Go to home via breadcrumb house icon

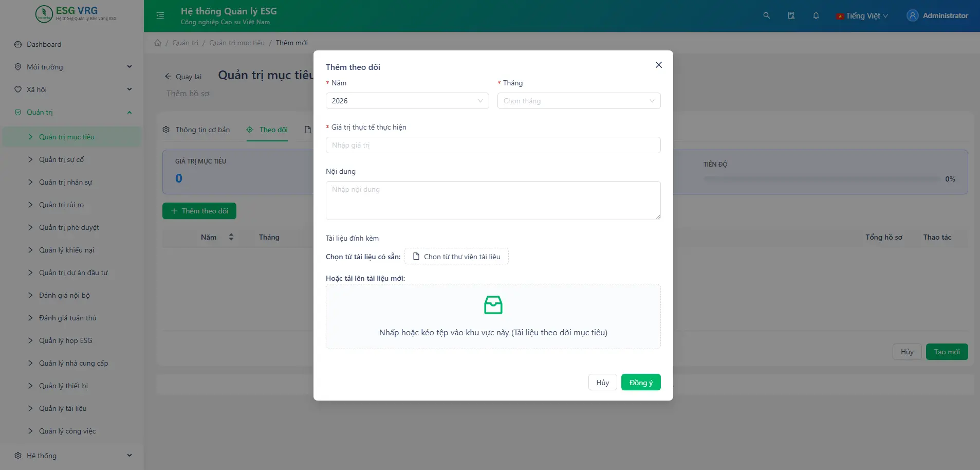coord(158,43)
